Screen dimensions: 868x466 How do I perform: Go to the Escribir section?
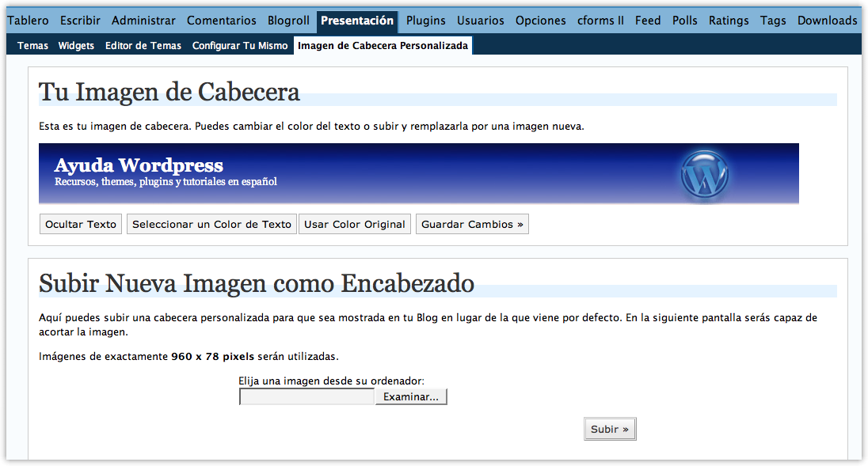coord(80,21)
